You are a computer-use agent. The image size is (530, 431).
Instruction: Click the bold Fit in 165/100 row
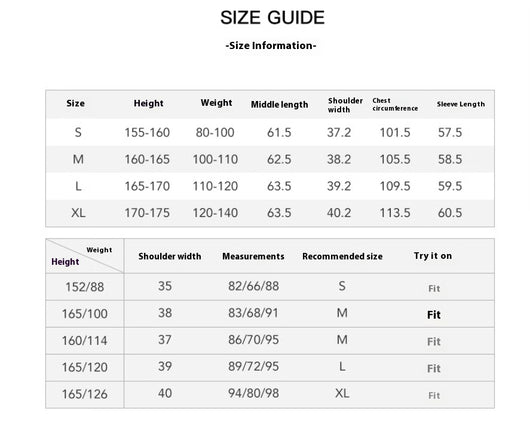coord(434,315)
